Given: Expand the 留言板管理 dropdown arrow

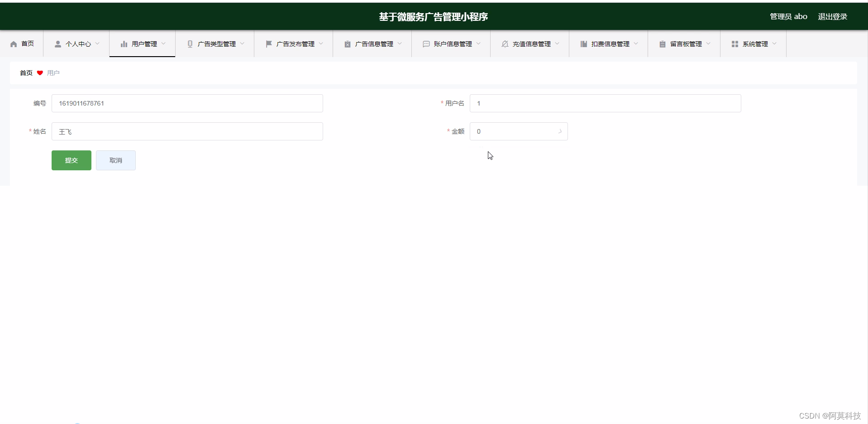Looking at the screenshot, I should (709, 44).
